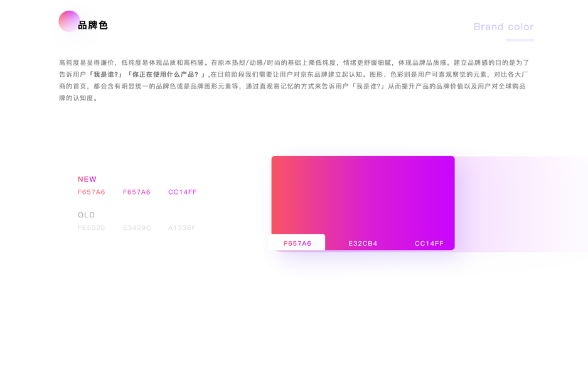The height and width of the screenshot is (377, 588).
Task: Click the OLD palette label
Action: 86,215
